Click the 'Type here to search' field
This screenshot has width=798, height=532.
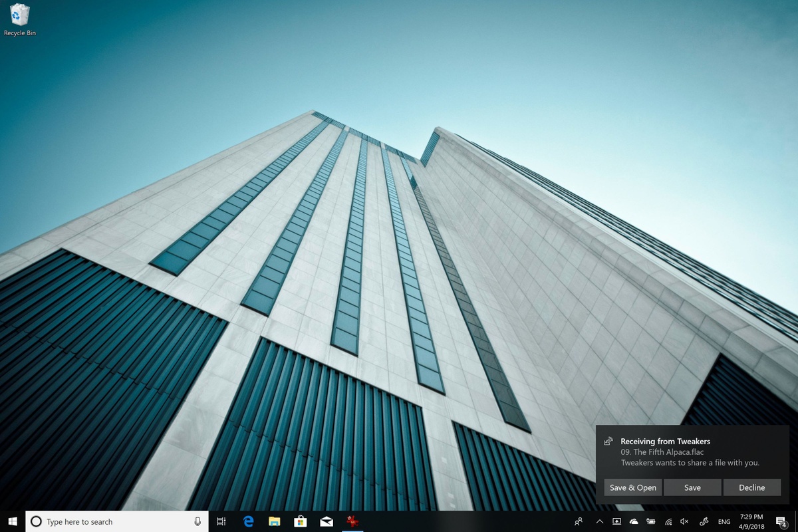pyautogui.click(x=117, y=521)
